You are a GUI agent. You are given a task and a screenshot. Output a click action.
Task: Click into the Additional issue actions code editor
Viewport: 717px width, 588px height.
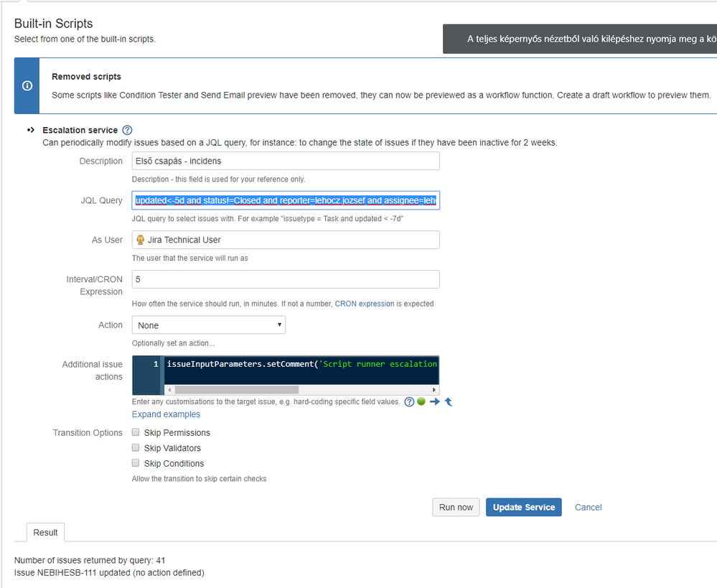pyautogui.click(x=301, y=370)
